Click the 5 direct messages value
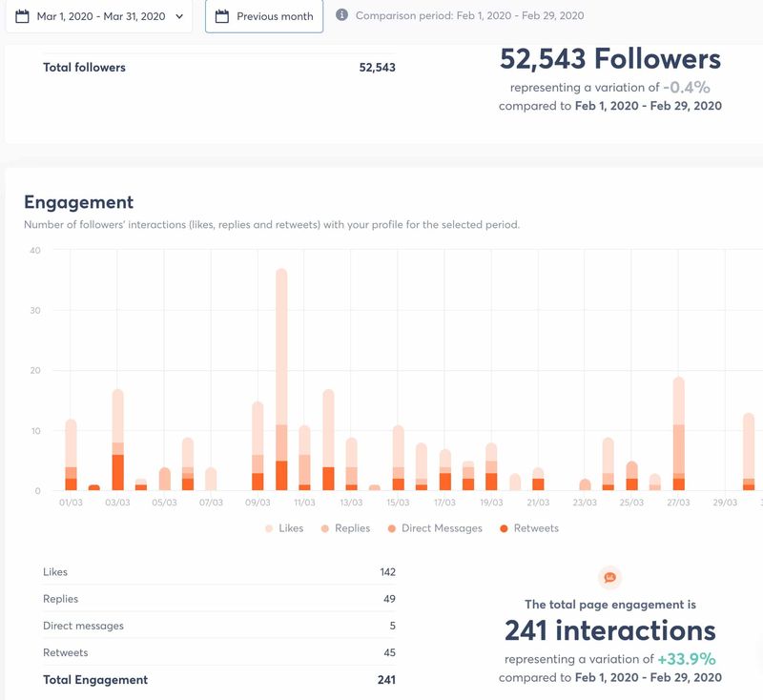 tap(392, 626)
